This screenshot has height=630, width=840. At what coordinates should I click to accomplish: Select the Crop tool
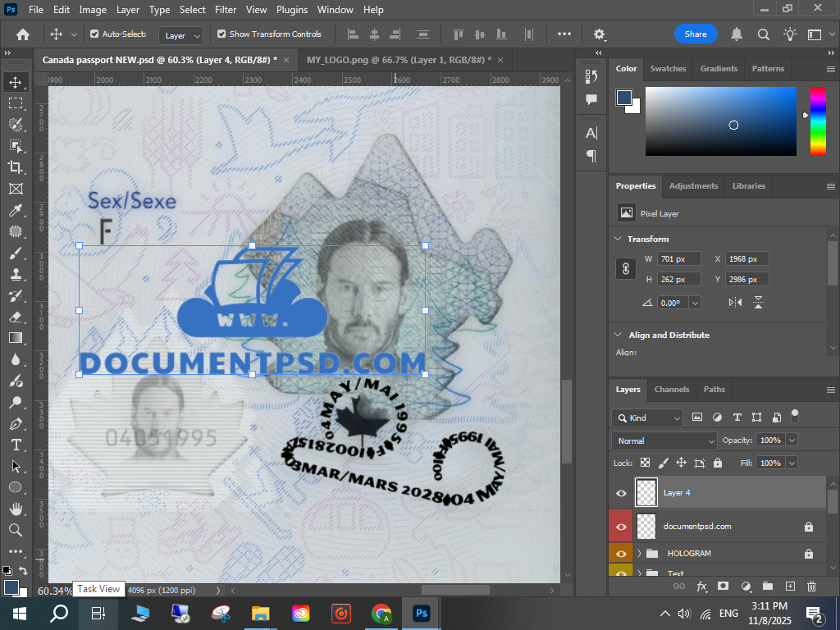pyautogui.click(x=15, y=167)
